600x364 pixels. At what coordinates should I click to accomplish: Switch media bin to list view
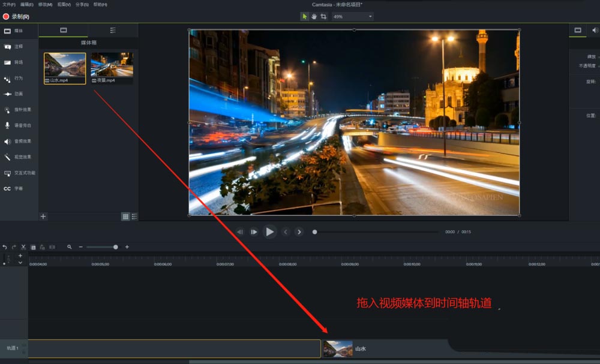[x=134, y=216]
